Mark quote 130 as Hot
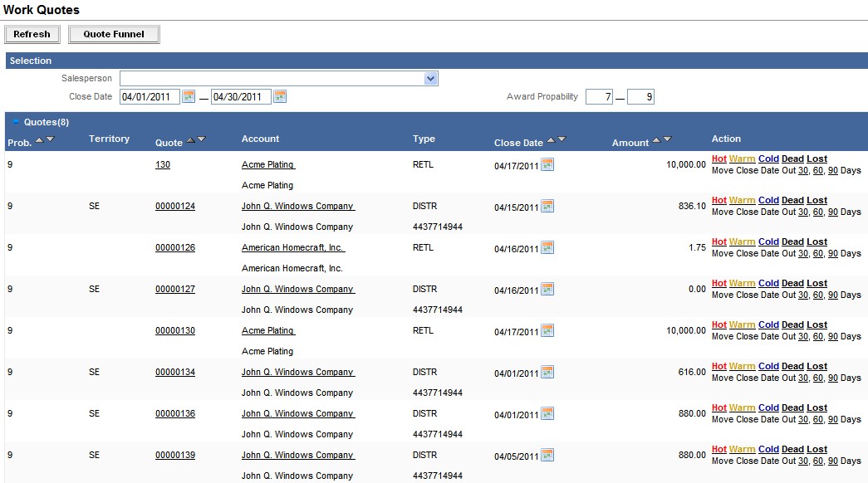Viewport: 868px width, 483px height. point(718,159)
